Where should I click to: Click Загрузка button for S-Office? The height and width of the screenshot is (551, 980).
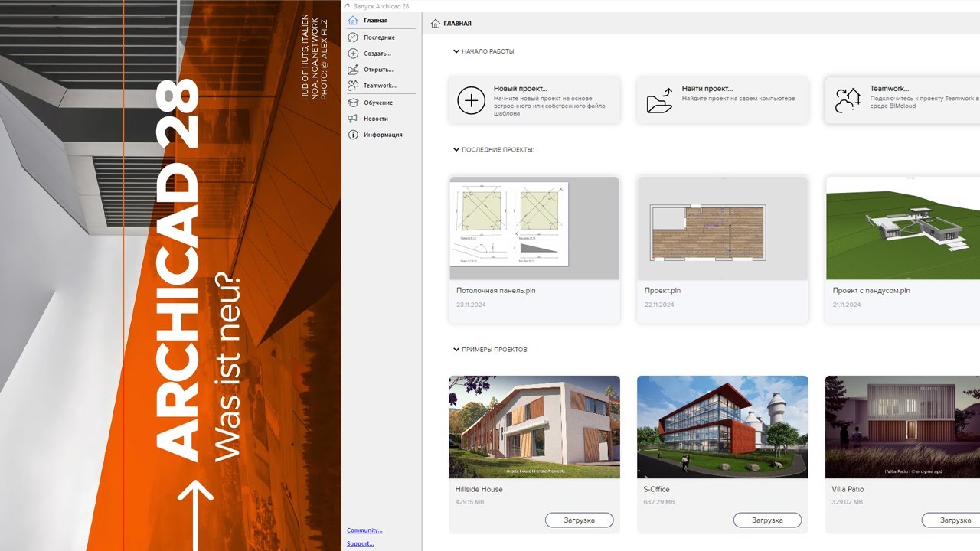(x=767, y=520)
